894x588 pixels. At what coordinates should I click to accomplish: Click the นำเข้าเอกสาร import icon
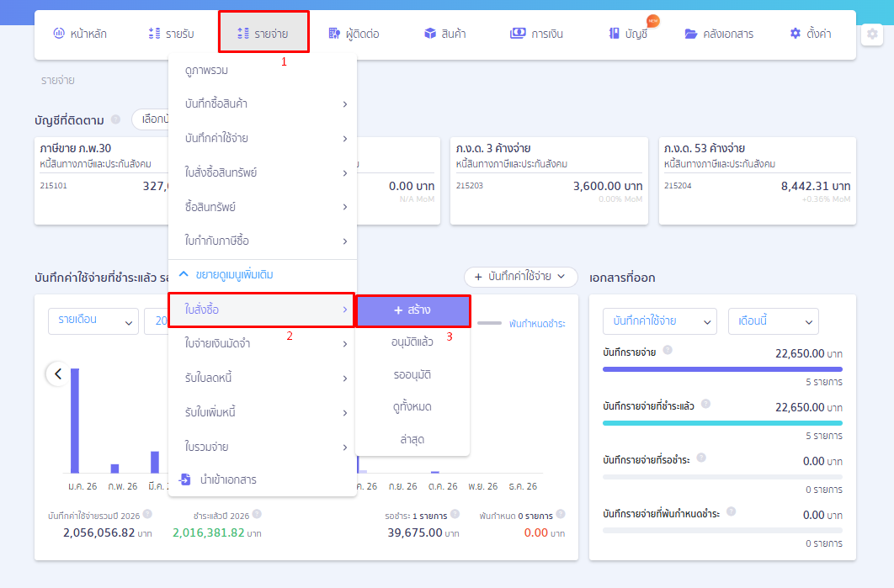pos(184,479)
